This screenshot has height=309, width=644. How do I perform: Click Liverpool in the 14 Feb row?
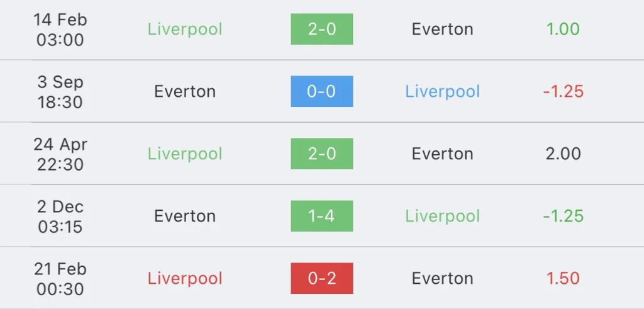(185, 29)
